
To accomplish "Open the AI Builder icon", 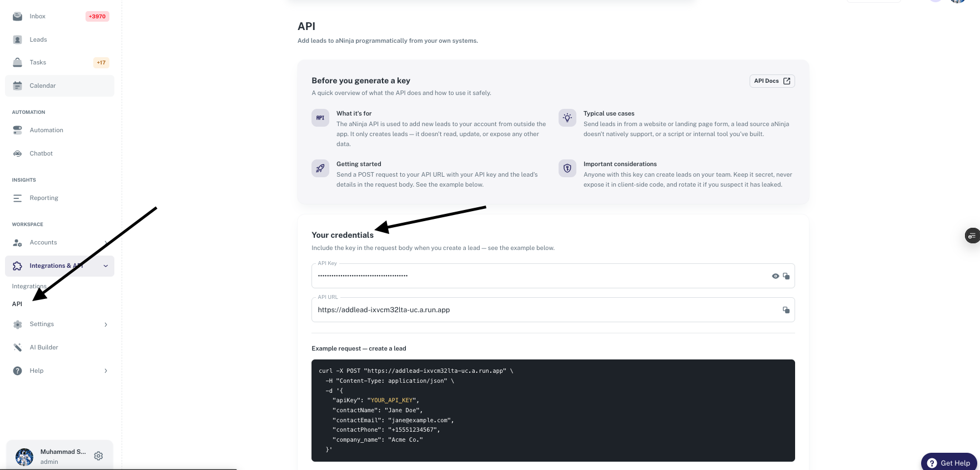I will (18, 347).
